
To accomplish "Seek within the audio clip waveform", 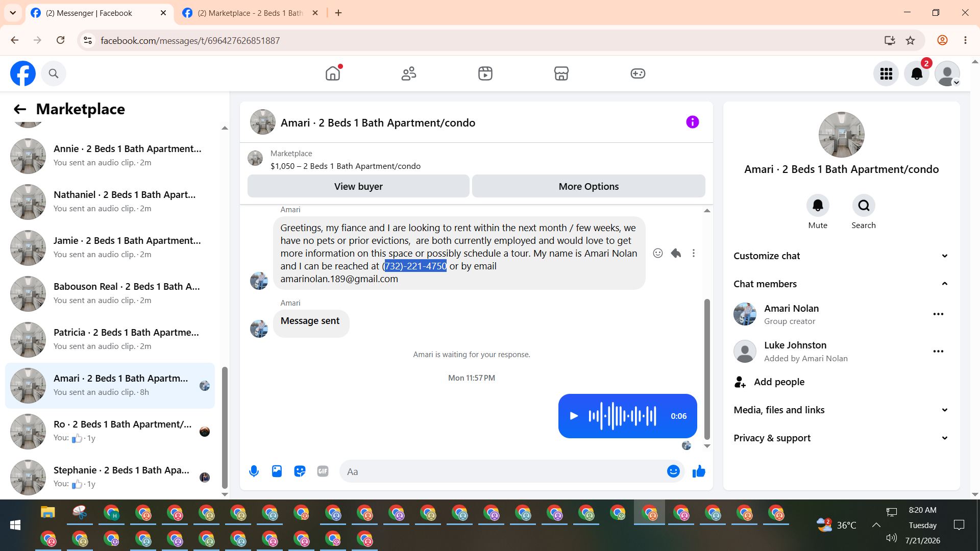I will 623,416.
